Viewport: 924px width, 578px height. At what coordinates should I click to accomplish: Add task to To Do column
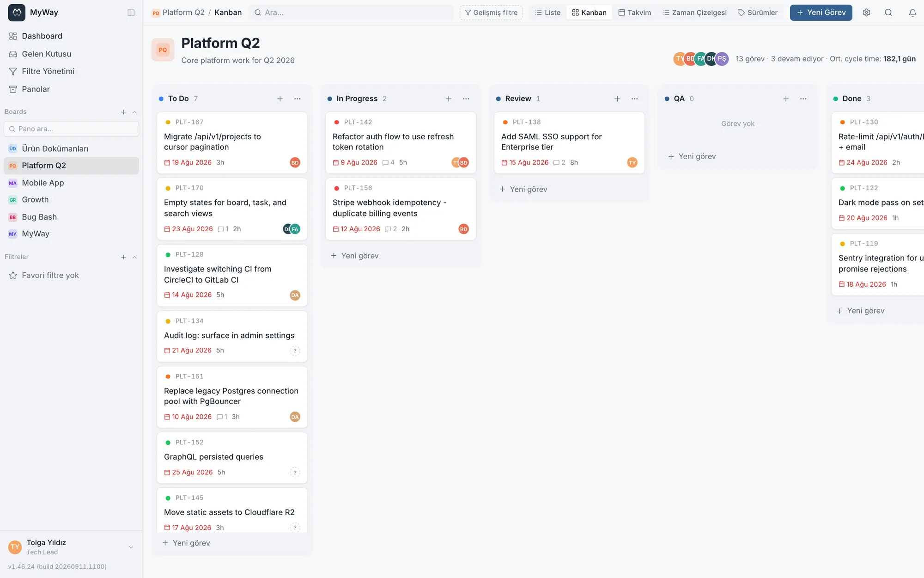coord(280,98)
